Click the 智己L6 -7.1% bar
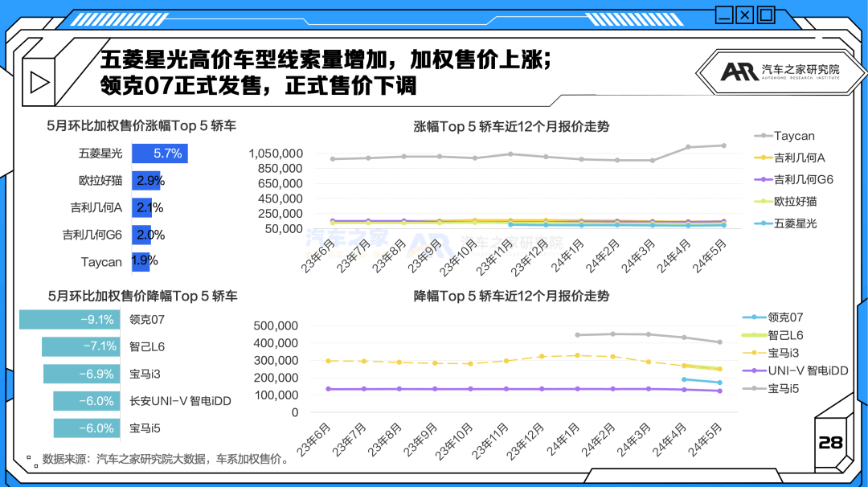The image size is (868, 487). [81, 346]
